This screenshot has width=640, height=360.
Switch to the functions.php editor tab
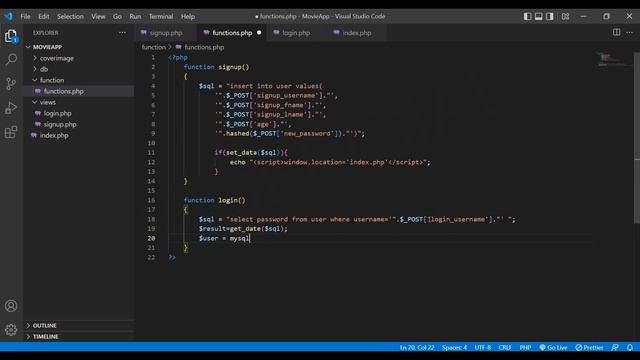232,33
